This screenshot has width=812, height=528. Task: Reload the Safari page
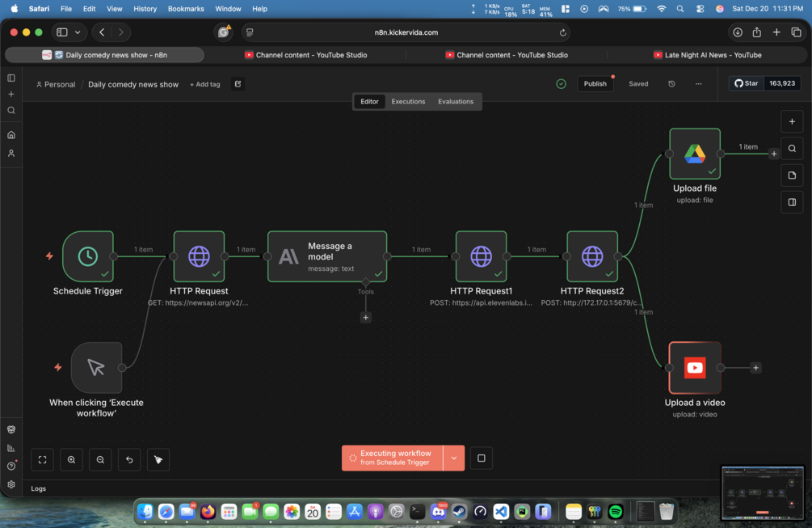pyautogui.click(x=562, y=32)
